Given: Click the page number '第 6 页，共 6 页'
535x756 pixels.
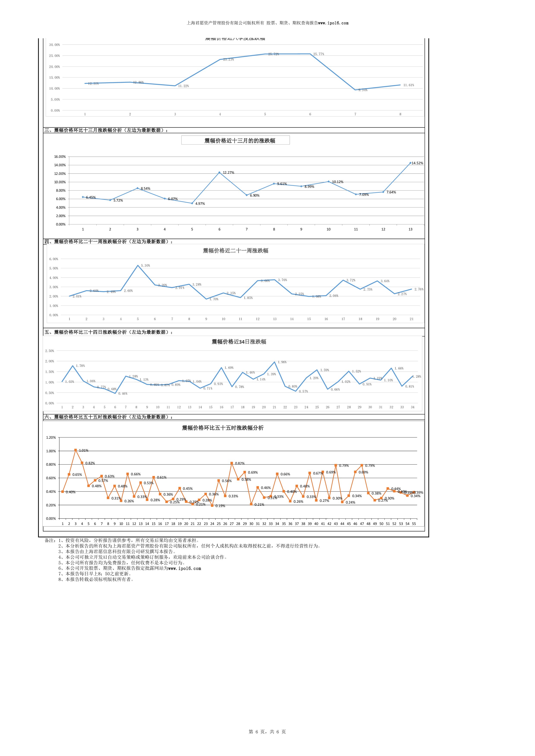Looking at the screenshot, I should (267, 732).
